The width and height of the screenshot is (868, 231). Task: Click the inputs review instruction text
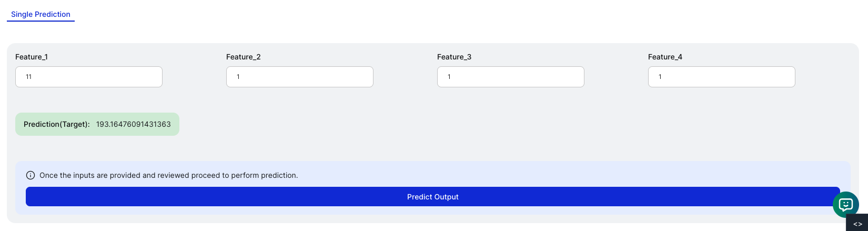click(169, 175)
